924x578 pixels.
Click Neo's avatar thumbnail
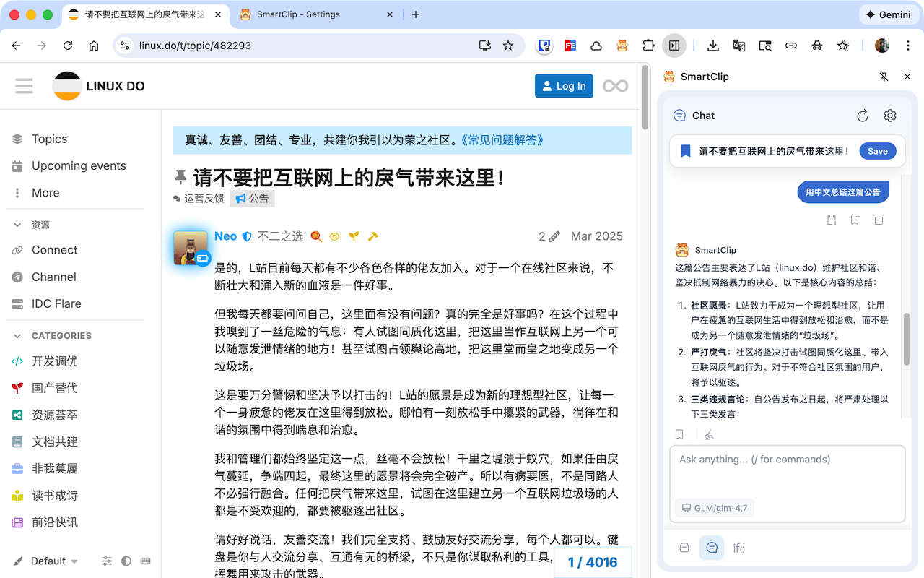point(191,248)
